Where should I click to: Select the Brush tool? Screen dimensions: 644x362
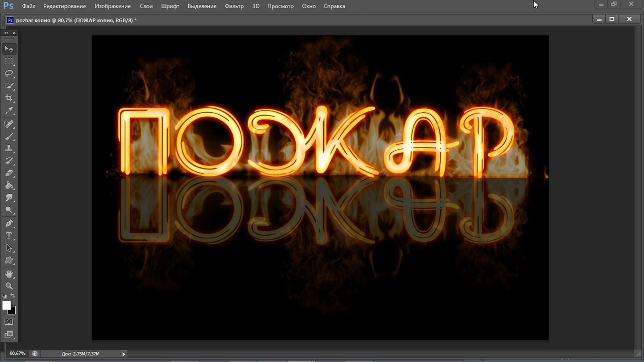(x=9, y=136)
